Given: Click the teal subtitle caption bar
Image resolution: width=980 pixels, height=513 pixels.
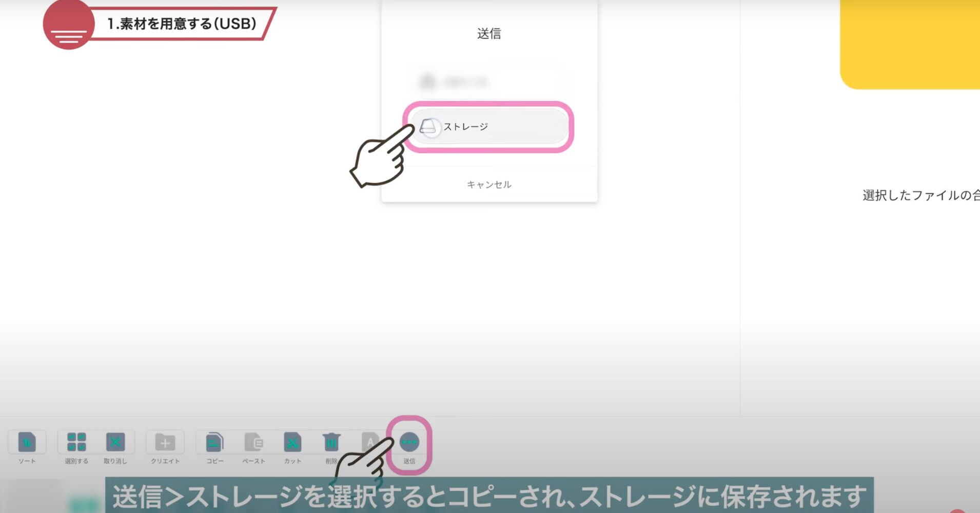Looking at the screenshot, I should click(x=489, y=496).
